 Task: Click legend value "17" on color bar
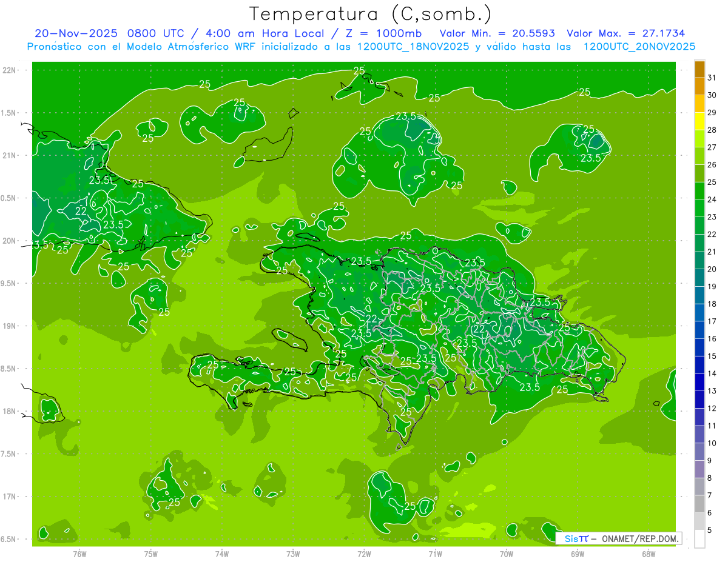(712, 321)
